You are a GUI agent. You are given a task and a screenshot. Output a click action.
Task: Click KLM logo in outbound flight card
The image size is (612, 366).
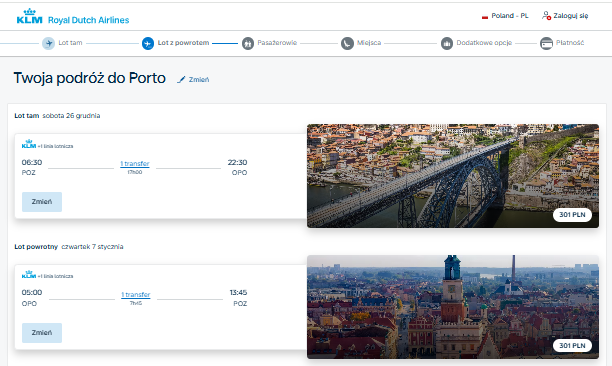[x=29, y=144]
